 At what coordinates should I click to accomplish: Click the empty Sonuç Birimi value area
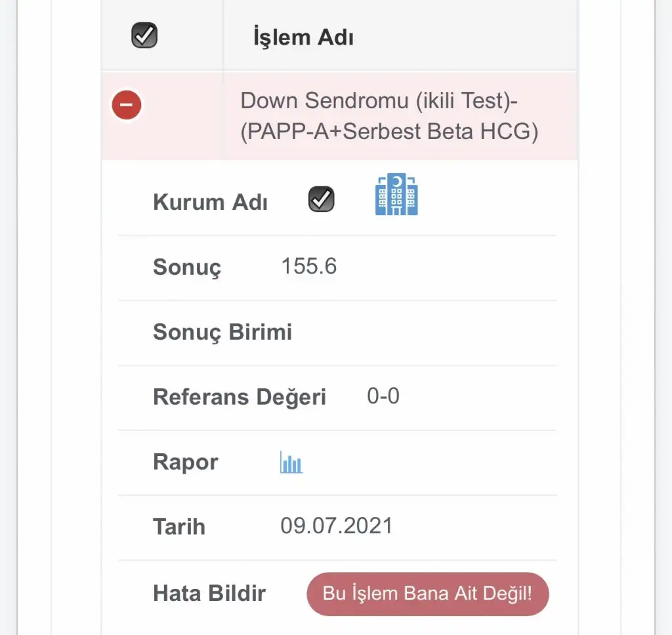(420, 332)
